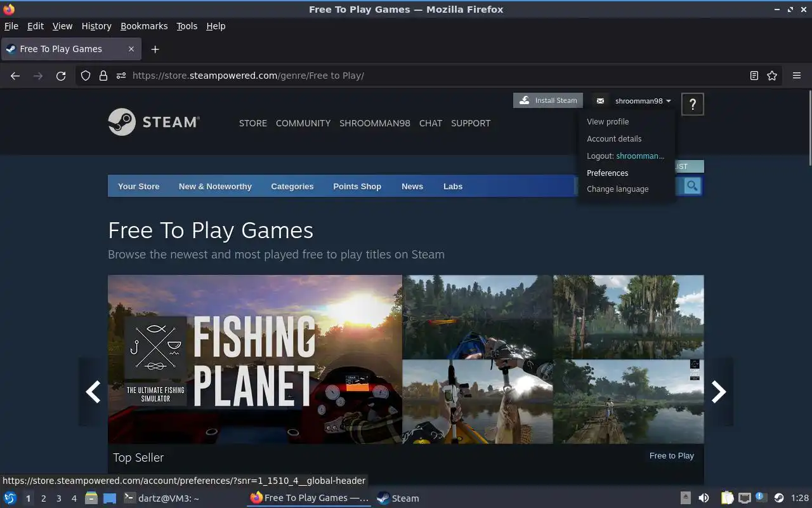Open the File menu

[11, 26]
